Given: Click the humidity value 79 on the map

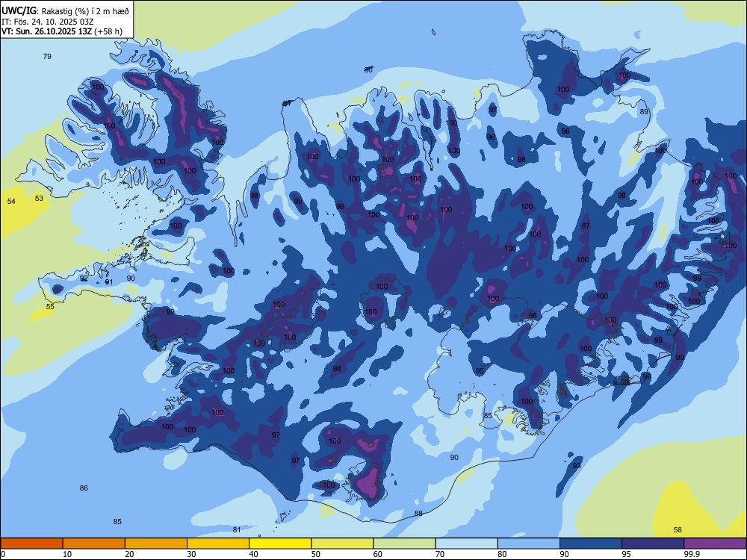Looking at the screenshot, I should (47, 56).
